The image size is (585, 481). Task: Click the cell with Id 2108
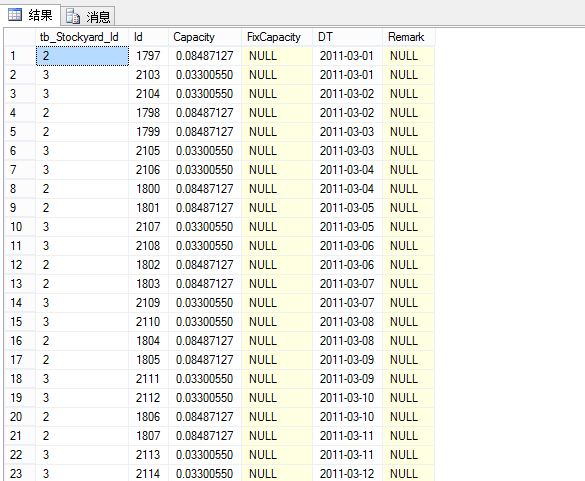point(148,246)
